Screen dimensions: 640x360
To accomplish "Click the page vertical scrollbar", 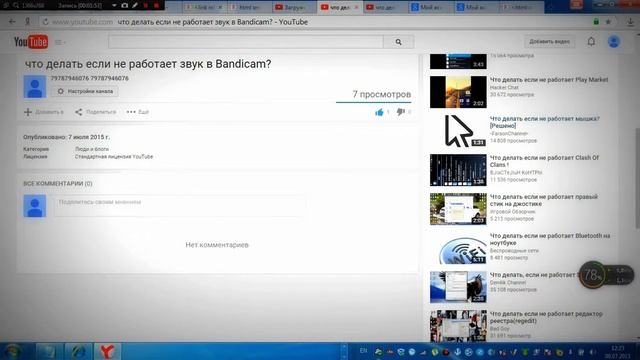I will 637,178.
